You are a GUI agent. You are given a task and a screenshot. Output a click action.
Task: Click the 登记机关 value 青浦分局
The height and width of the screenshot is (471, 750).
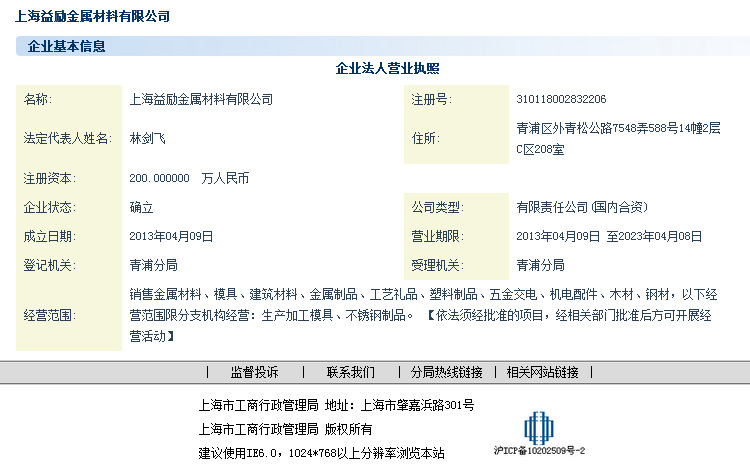[x=153, y=265]
